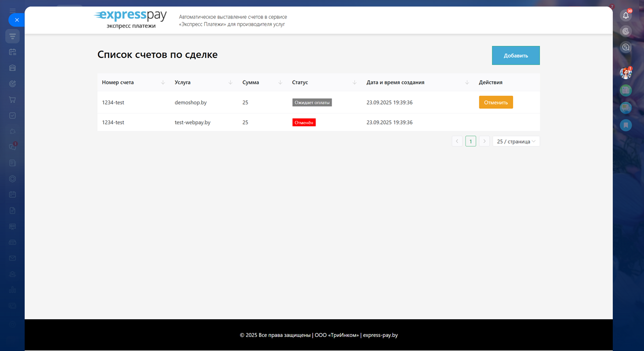
Task: Click the Действия column header
Action: click(x=491, y=83)
